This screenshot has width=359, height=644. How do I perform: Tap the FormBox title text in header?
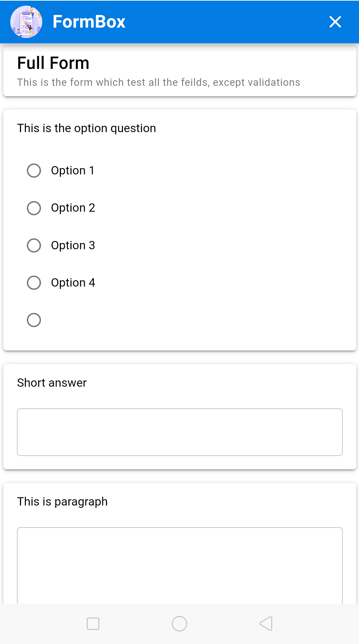[x=89, y=21]
